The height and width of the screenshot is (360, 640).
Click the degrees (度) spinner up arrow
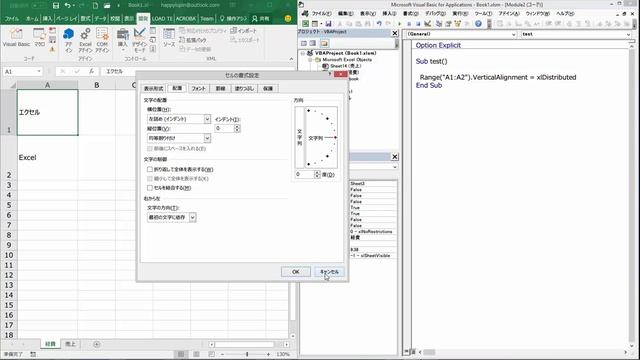pos(317,172)
